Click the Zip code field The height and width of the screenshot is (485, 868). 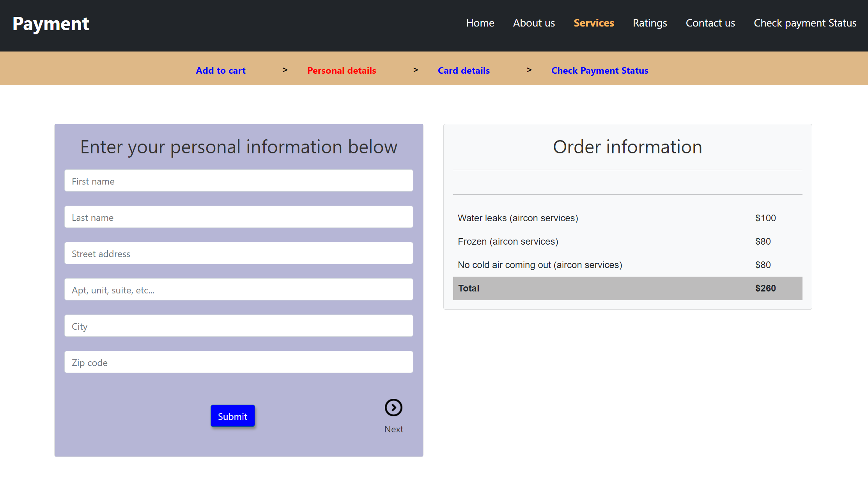tap(239, 362)
